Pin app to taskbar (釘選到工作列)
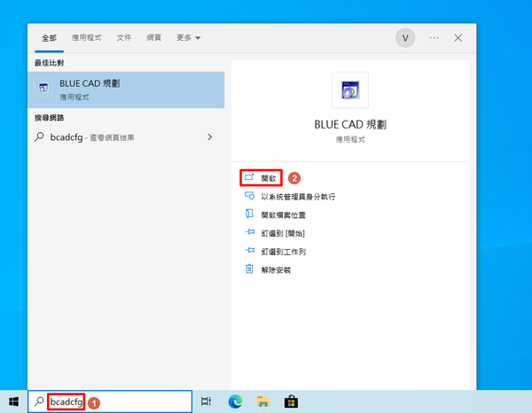532x413 pixels. pos(275,252)
